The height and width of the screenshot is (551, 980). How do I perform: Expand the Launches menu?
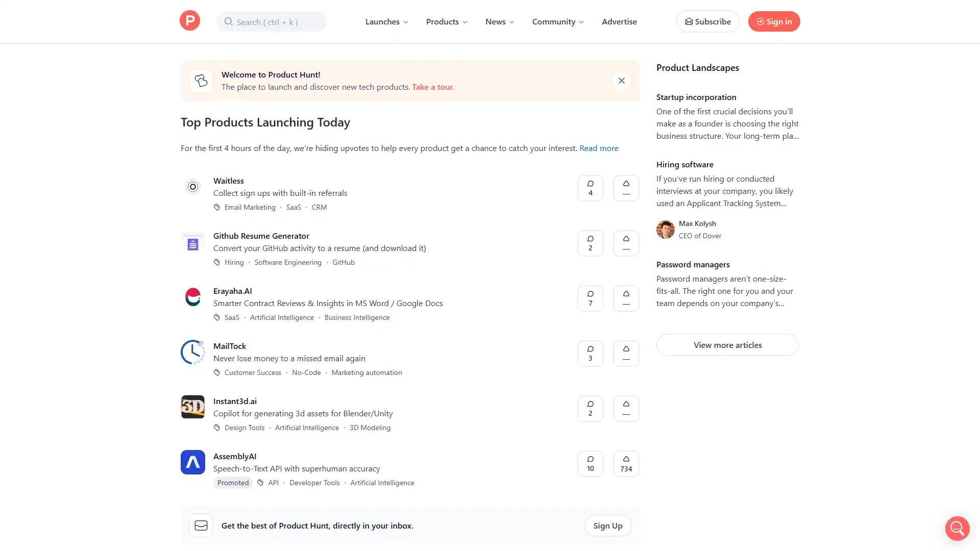tap(387, 21)
